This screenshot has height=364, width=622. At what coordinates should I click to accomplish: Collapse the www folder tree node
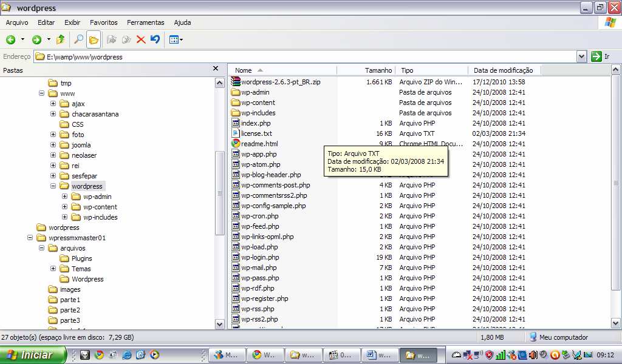click(x=42, y=93)
